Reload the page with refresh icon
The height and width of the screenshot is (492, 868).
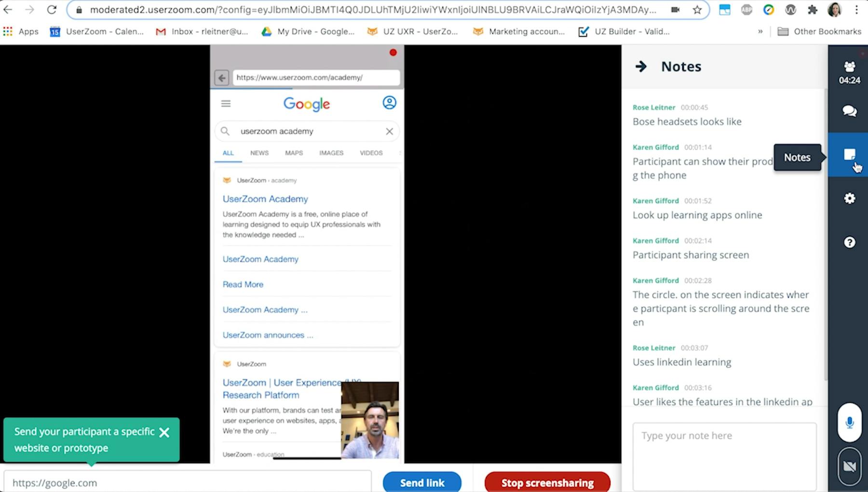(x=52, y=10)
